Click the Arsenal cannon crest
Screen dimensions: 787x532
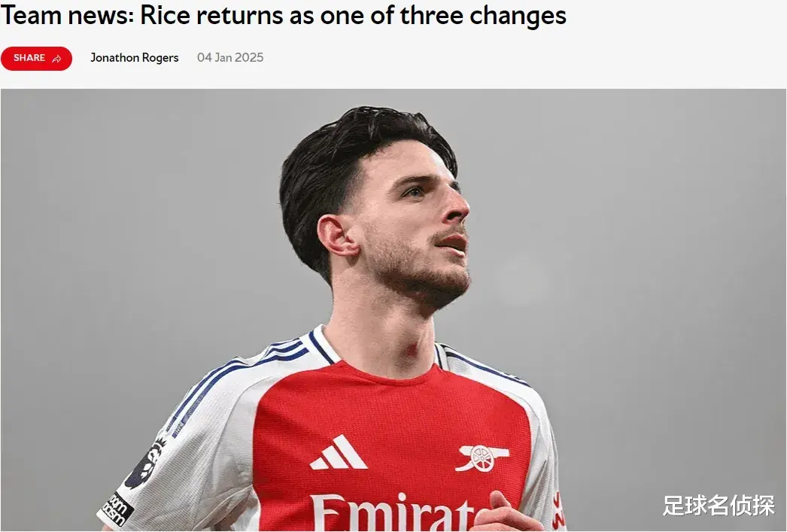click(x=482, y=458)
